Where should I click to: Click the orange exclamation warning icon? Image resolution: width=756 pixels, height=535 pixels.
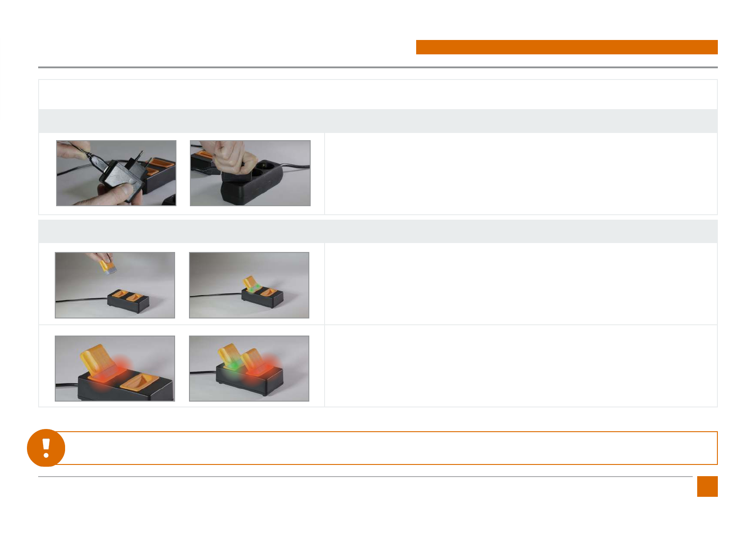(x=46, y=448)
